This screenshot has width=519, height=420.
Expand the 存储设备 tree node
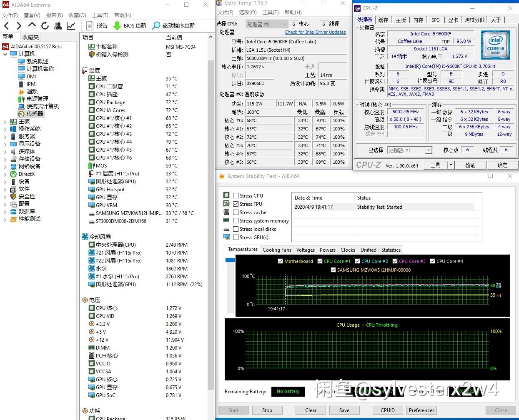(x=5, y=159)
